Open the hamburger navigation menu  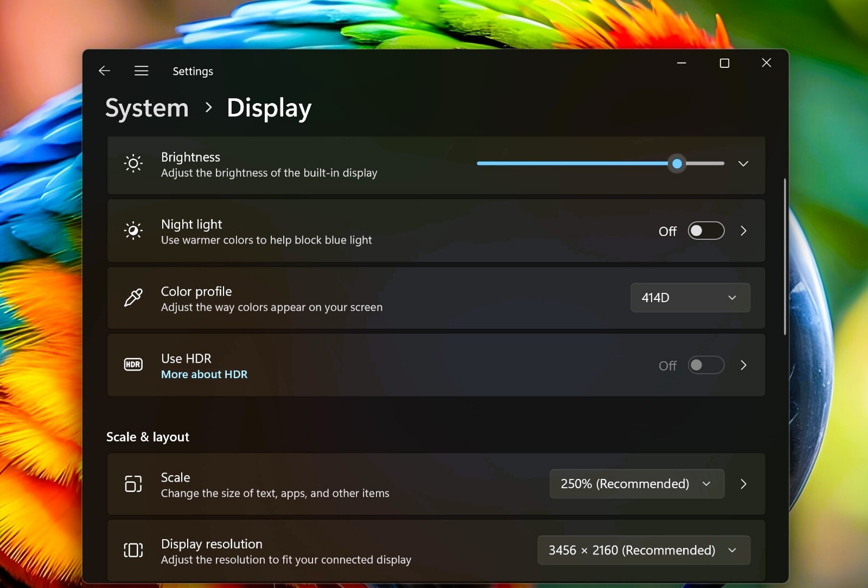pos(142,71)
